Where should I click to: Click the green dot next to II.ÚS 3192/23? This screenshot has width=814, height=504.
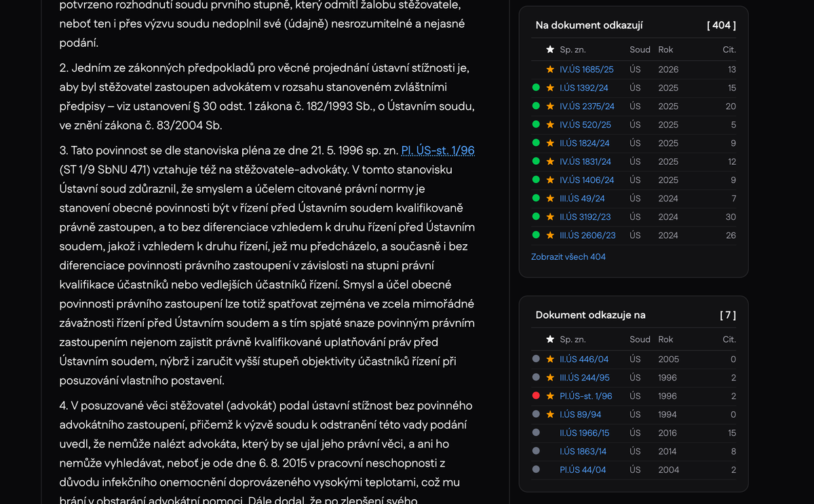(536, 217)
